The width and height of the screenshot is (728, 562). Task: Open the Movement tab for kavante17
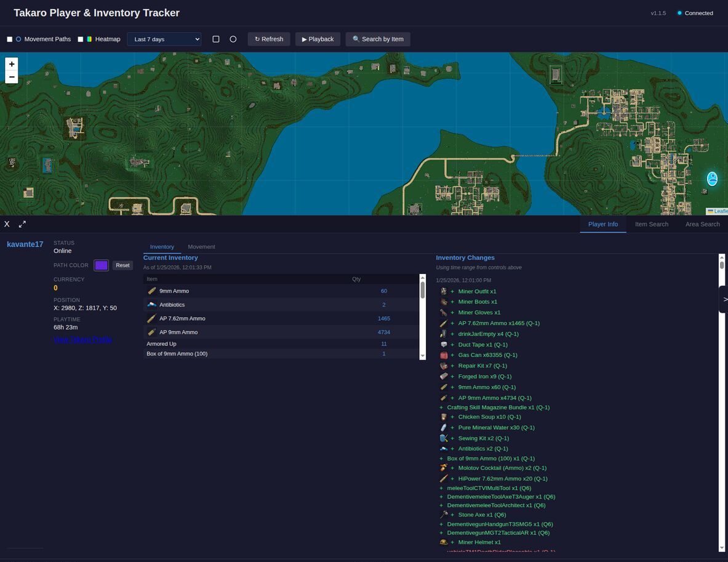click(201, 246)
